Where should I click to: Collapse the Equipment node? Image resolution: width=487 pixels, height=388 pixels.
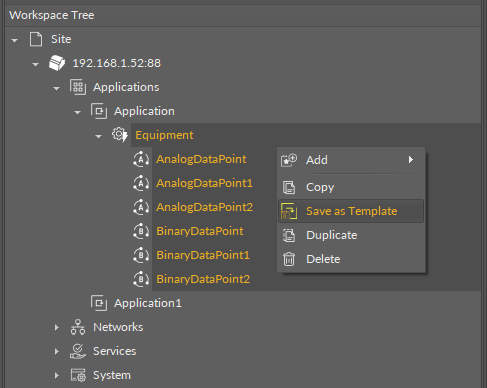coord(98,136)
